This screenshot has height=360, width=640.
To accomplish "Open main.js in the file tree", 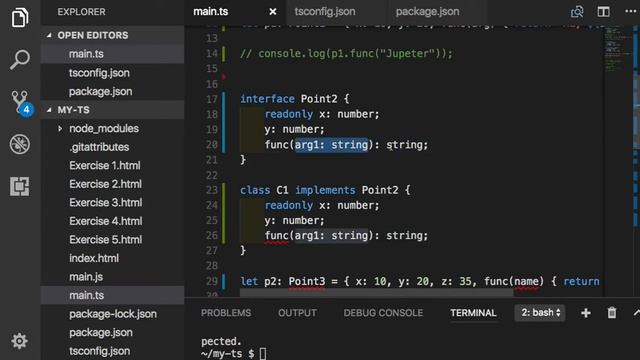I will [x=112, y=277].
